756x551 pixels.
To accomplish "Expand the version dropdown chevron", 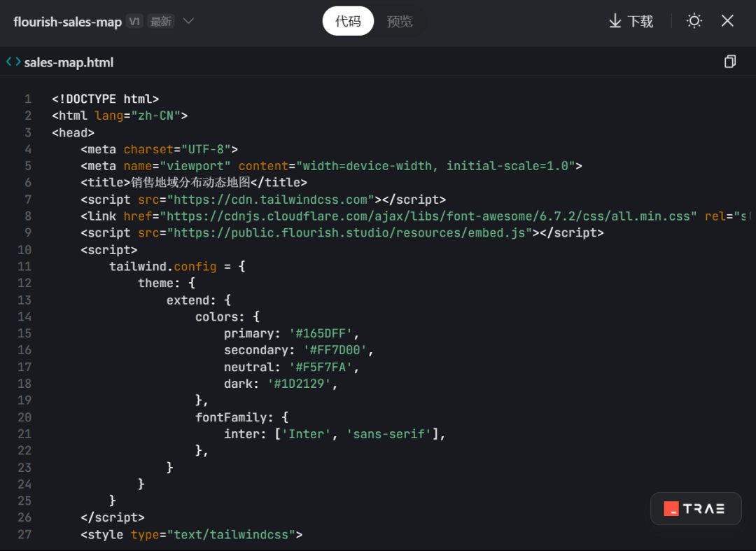I will click(x=188, y=21).
